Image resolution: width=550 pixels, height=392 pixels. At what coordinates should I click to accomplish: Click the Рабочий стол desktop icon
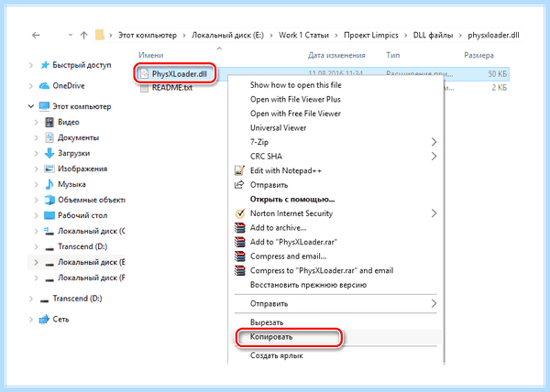click(49, 215)
